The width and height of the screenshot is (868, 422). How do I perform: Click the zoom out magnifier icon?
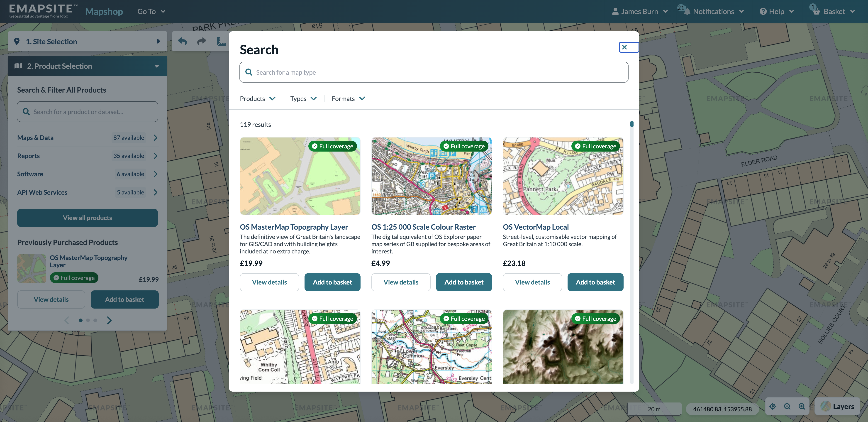(787, 407)
